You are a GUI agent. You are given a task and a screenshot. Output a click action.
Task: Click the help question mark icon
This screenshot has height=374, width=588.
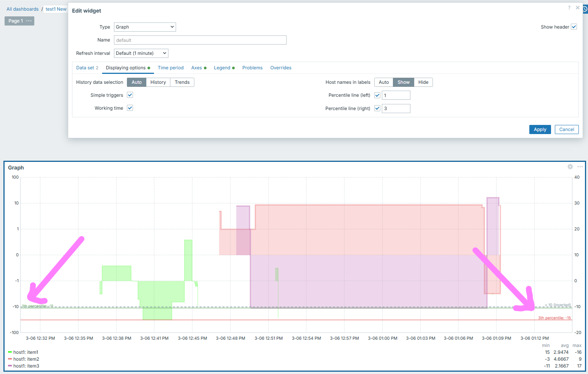click(569, 8)
